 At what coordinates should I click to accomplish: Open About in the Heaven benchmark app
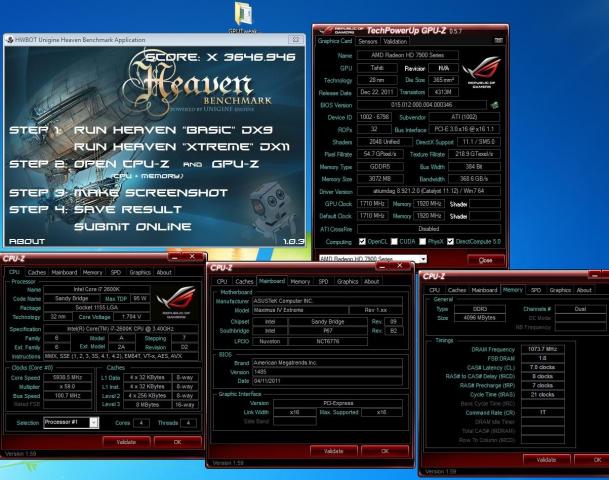coord(27,241)
